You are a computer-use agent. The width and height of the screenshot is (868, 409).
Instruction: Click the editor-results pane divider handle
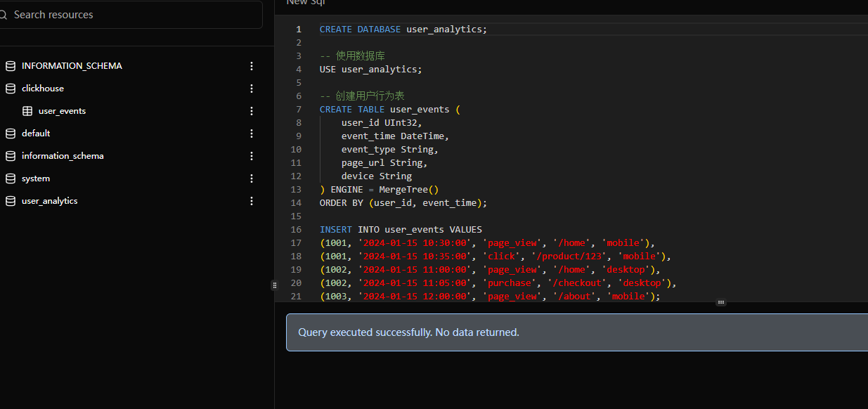[x=720, y=302]
